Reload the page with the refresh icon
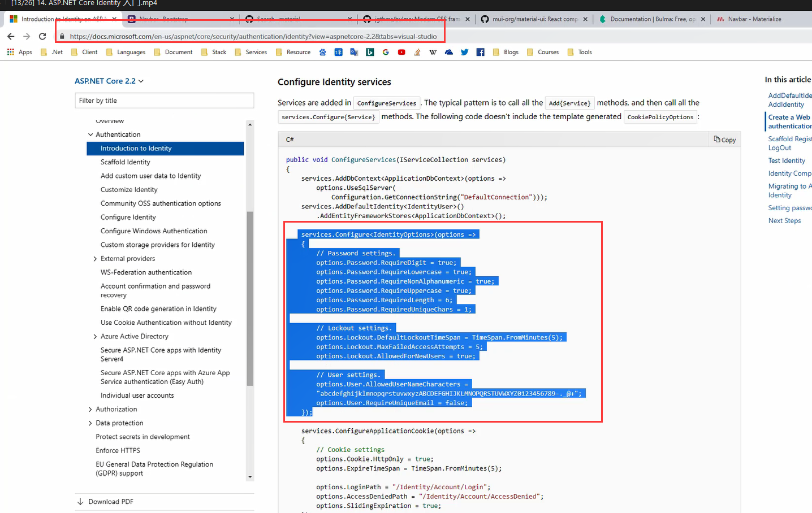The width and height of the screenshot is (812, 513). click(x=42, y=36)
